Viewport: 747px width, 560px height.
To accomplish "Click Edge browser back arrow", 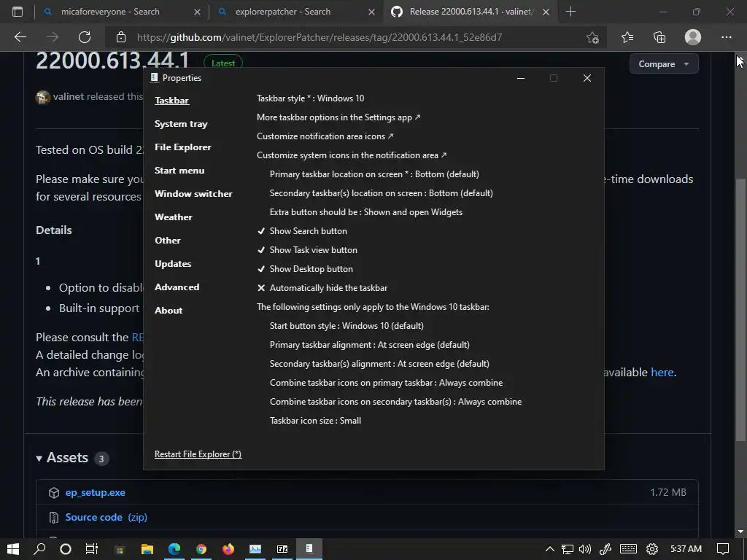I will (x=20, y=37).
